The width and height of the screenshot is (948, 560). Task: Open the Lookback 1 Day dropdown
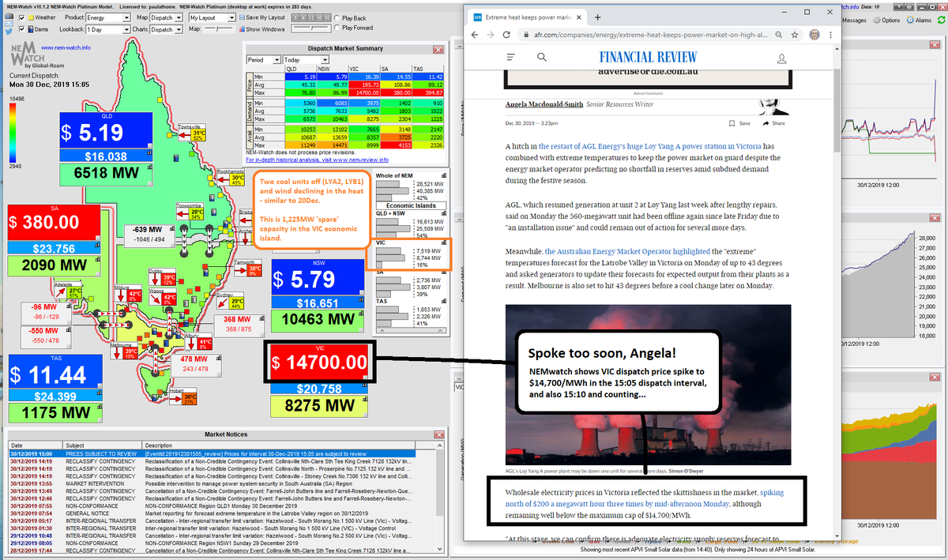(108, 28)
